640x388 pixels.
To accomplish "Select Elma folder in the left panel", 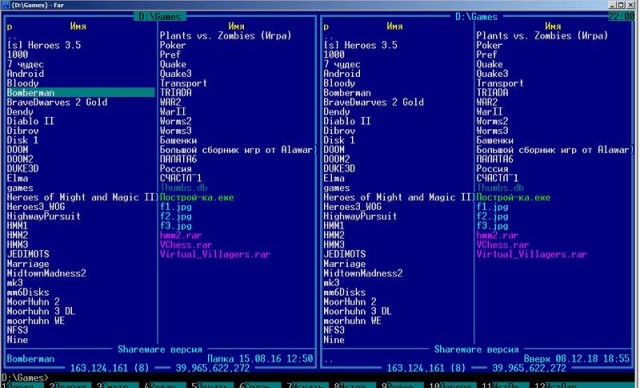I will pyautogui.click(x=18, y=178).
